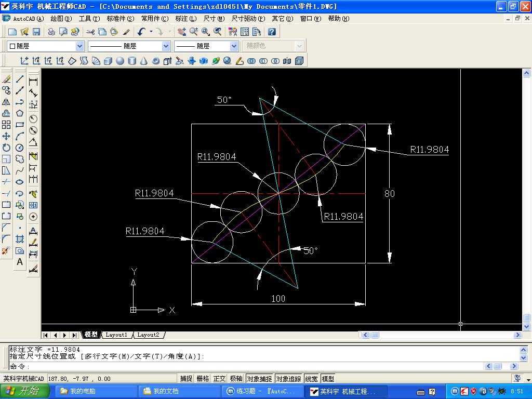Image resolution: width=532 pixels, height=399 pixels.
Task: Click the Undo arrow icon
Action: [x=141, y=32]
